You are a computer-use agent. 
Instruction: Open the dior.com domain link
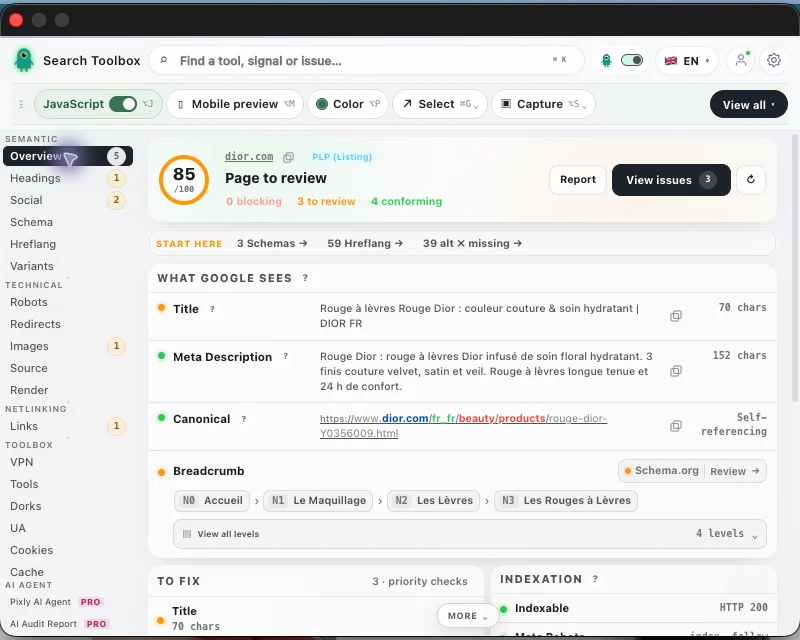coord(249,157)
